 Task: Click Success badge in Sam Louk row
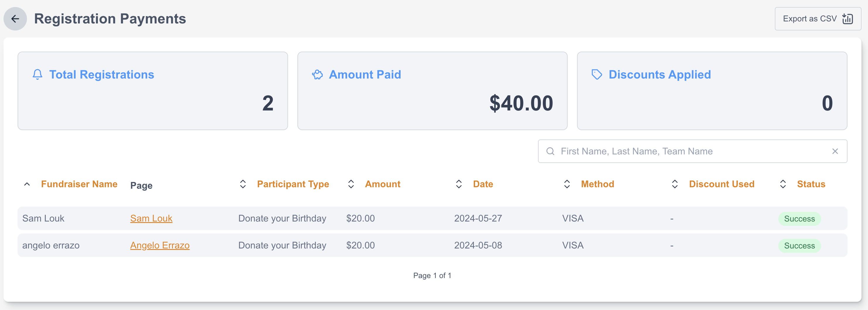coord(799,219)
